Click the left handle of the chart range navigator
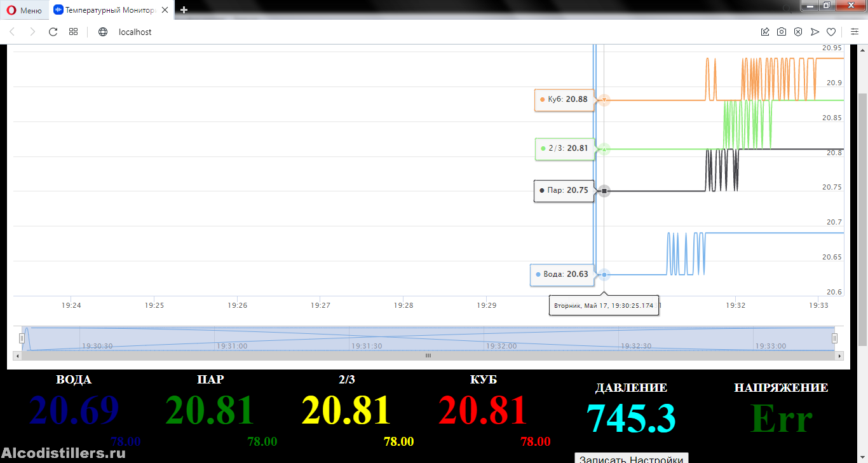Viewport: 868px width, 463px height. click(22, 338)
